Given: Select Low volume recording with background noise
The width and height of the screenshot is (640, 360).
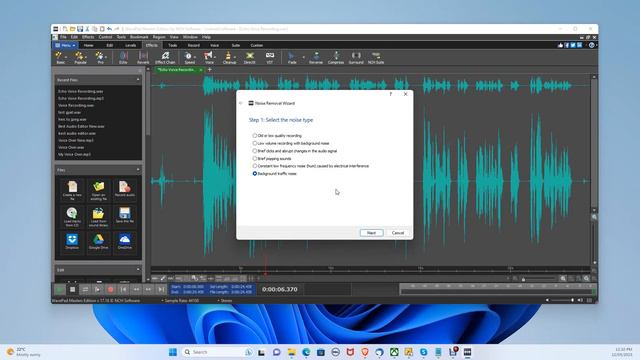Looking at the screenshot, I should click(291, 143).
